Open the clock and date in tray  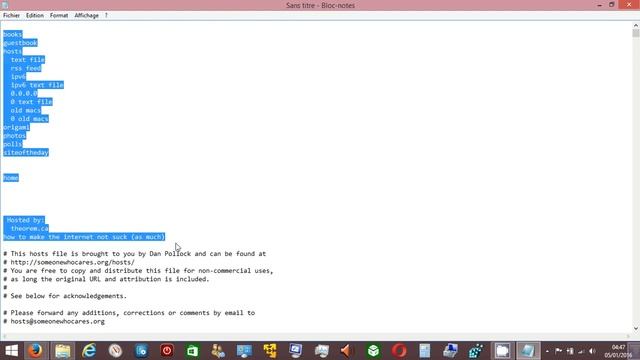[619, 351]
